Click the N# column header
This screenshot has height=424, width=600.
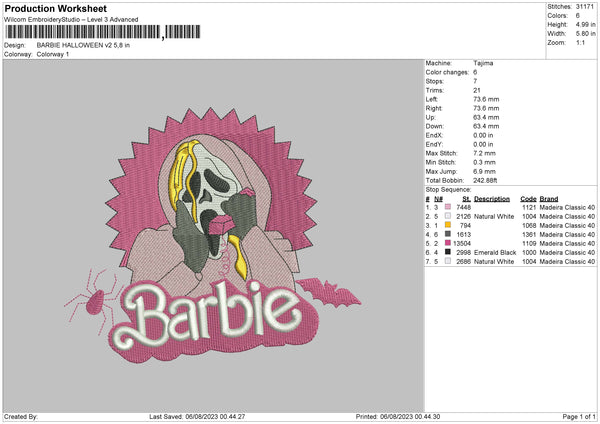(x=438, y=199)
